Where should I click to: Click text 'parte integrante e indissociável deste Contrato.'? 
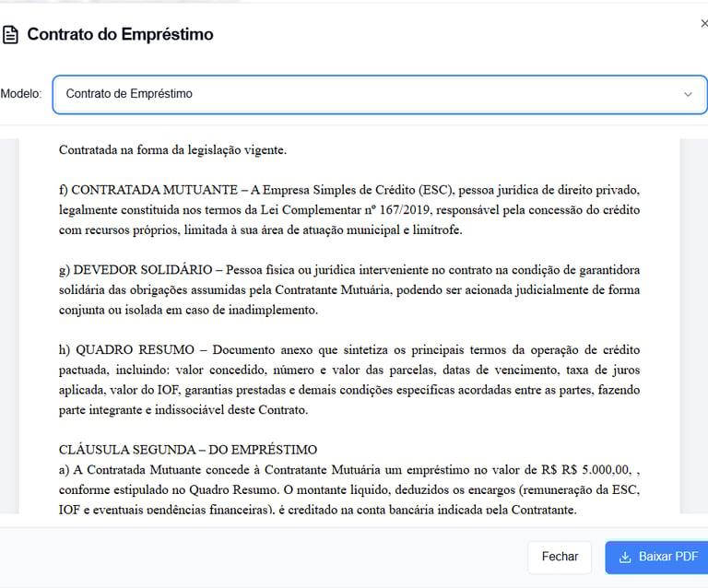[x=183, y=410]
